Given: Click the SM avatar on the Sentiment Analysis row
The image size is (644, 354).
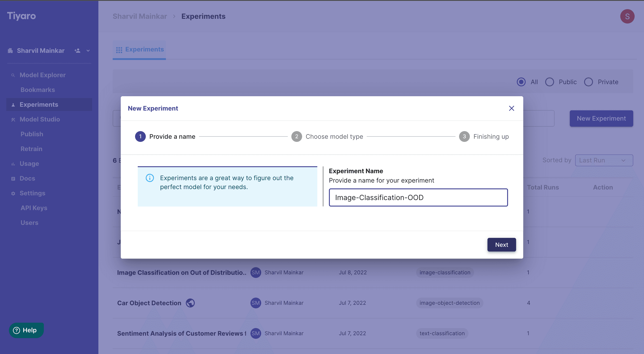Looking at the screenshot, I should click(x=256, y=333).
